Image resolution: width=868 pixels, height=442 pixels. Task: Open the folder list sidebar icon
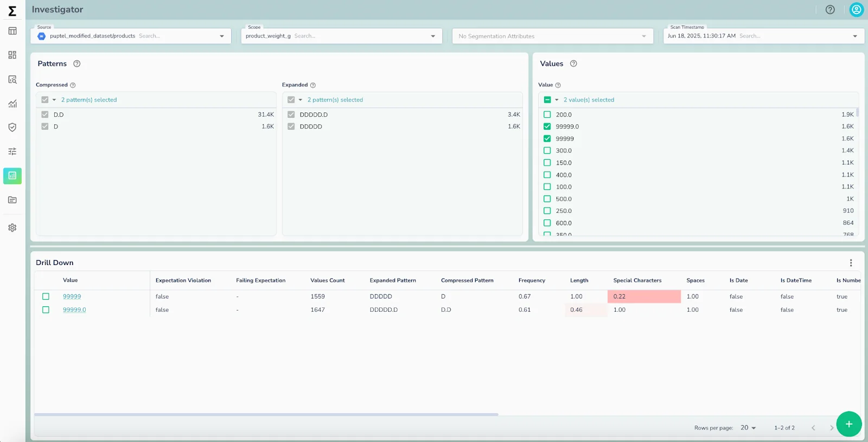point(12,200)
